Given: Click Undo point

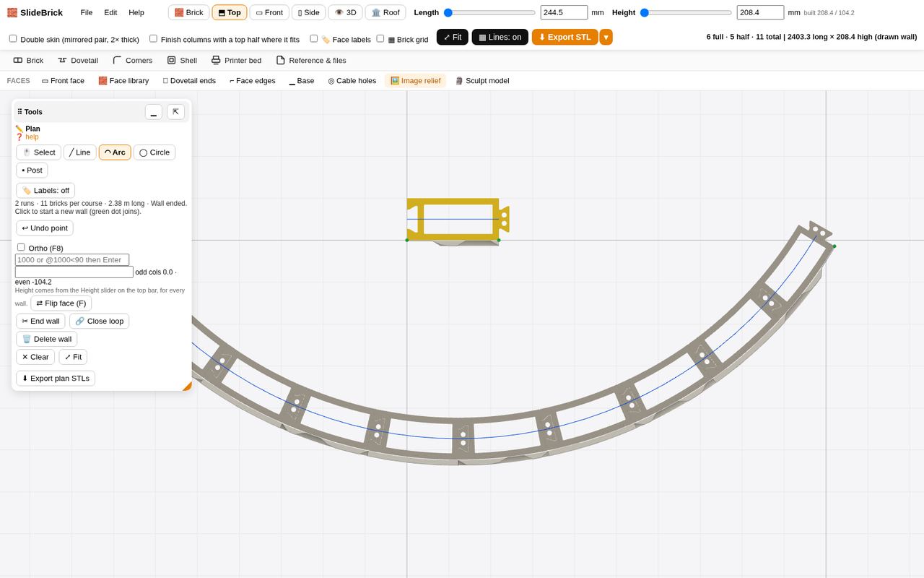Looking at the screenshot, I should 45,228.
